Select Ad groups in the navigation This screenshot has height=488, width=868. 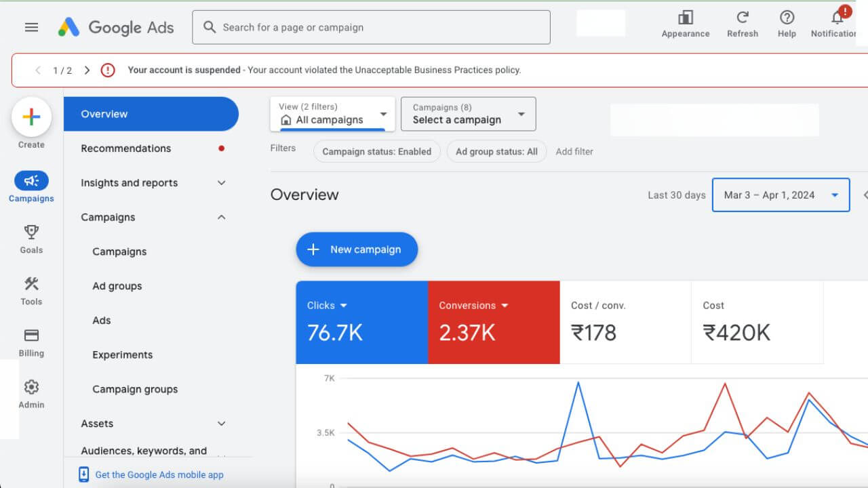[x=117, y=286]
